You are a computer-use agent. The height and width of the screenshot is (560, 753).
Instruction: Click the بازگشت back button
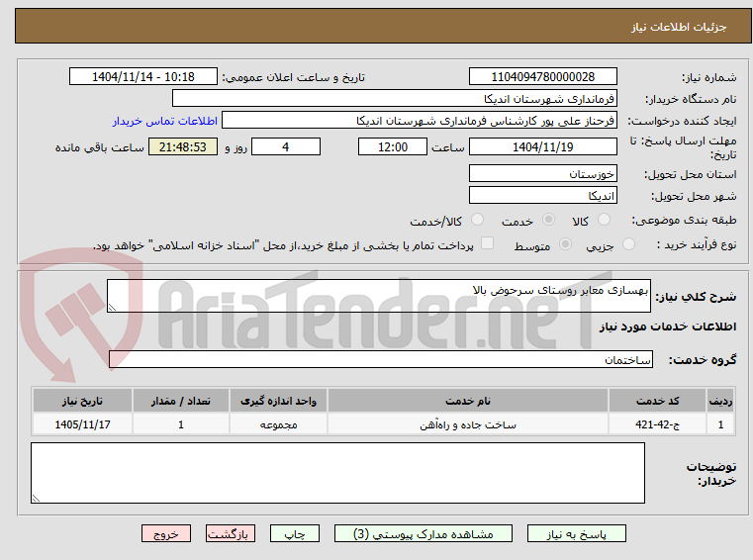230,533
